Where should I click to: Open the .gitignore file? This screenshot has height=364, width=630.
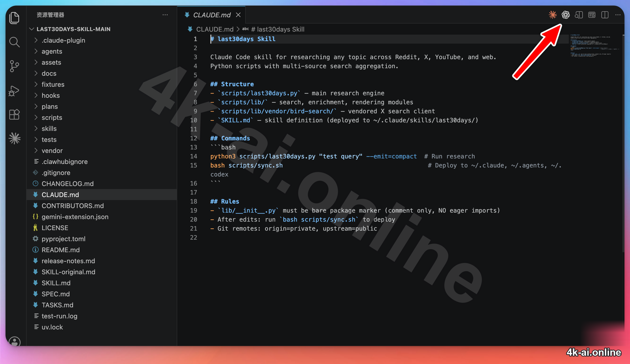pos(102,173)
